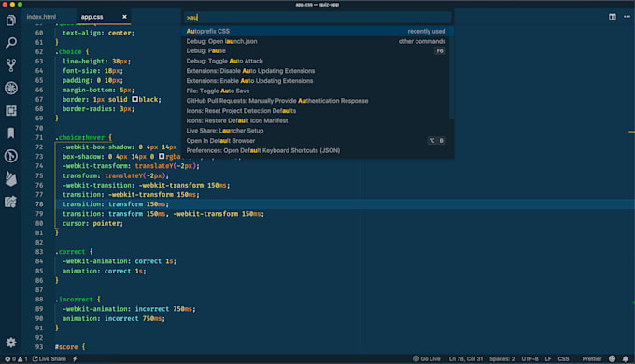635x364 pixels.
Task: Choose Icons: Reset Project Detection Defaults
Action: pos(317,110)
